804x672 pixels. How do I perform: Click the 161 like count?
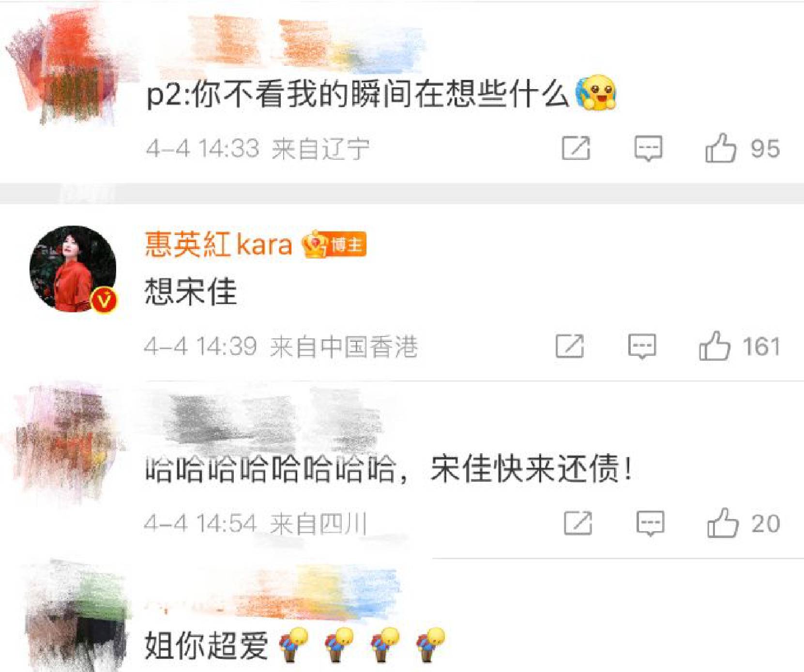761,347
